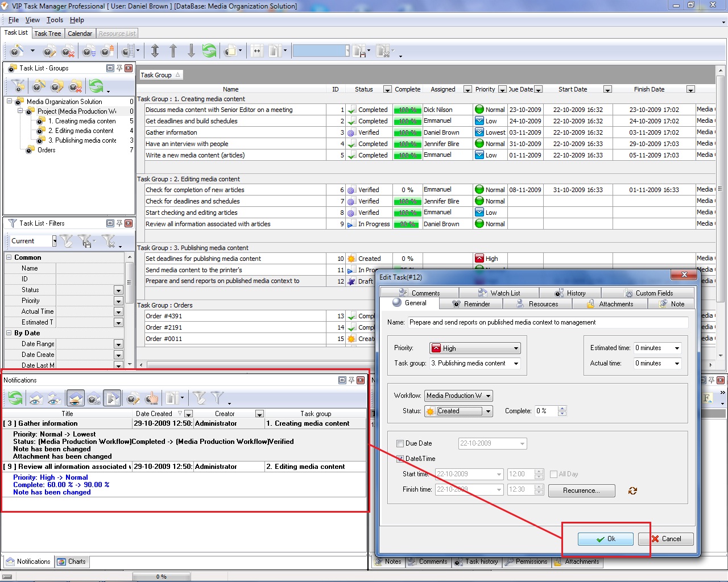Select the Orders group in the tree

[47, 150]
